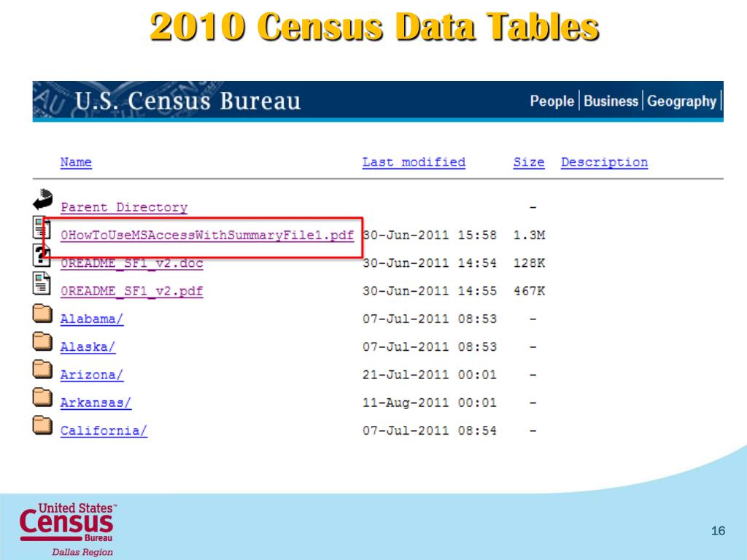747x560 pixels.
Task: Click the date 30-Jun-2011 15:58
Action: (430, 236)
